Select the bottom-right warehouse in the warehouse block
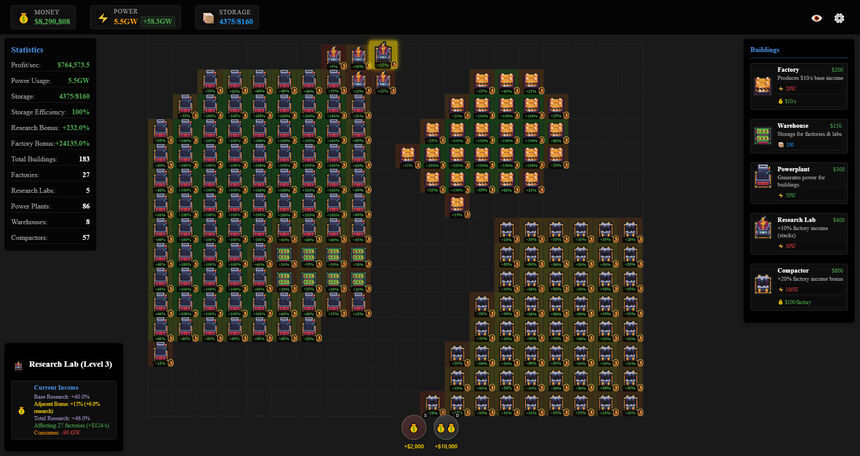Viewport: 860px width, 456px height. (358, 280)
